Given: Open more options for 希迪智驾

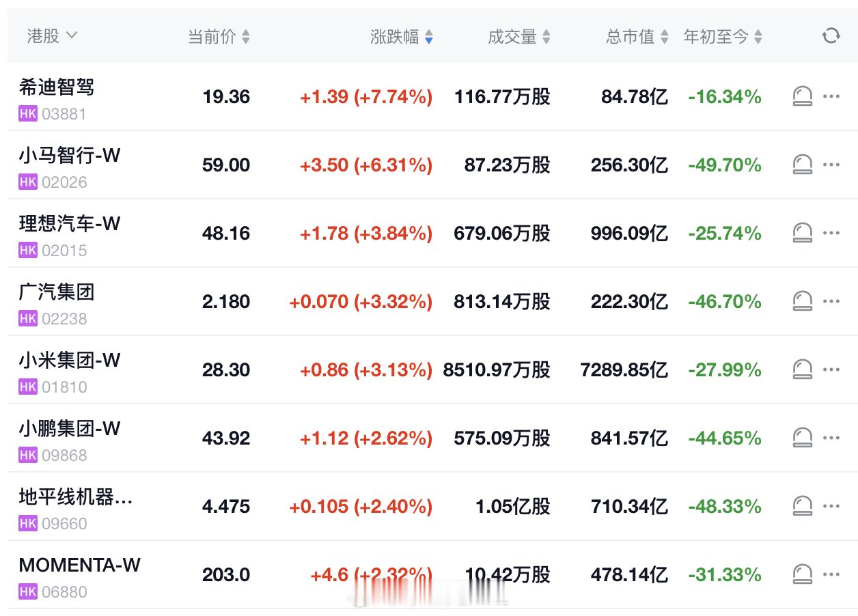Looking at the screenshot, I should [831, 96].
